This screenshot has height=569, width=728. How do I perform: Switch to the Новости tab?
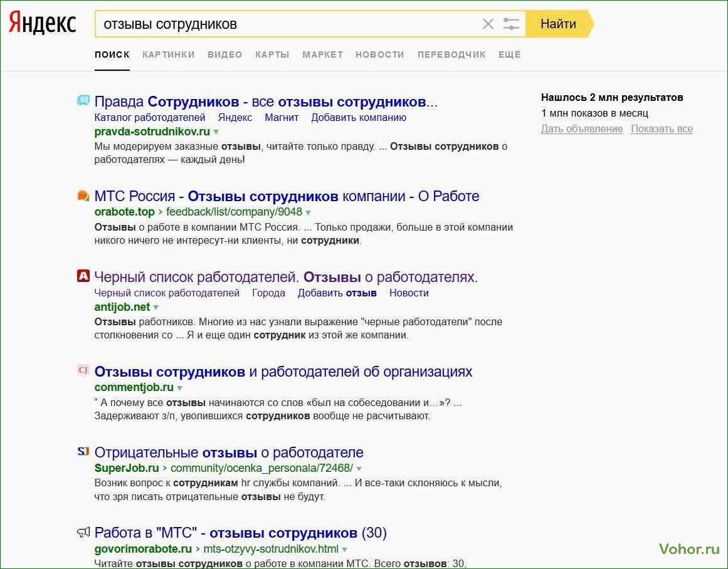[380, 55]
